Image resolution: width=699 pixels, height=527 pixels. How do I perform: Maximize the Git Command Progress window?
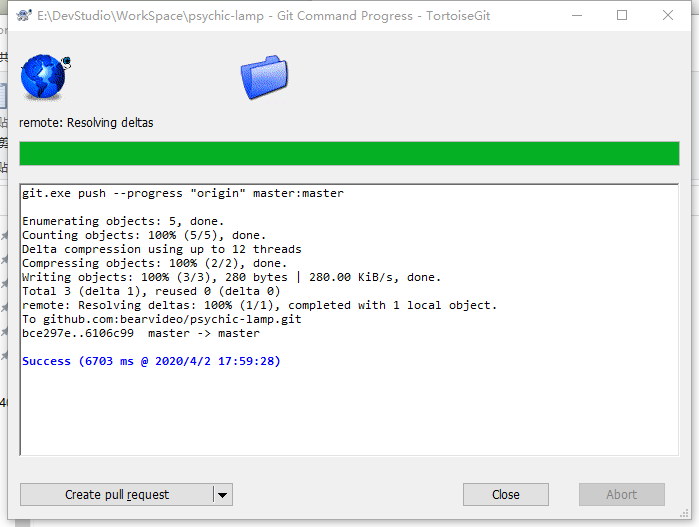coord(623,15)
